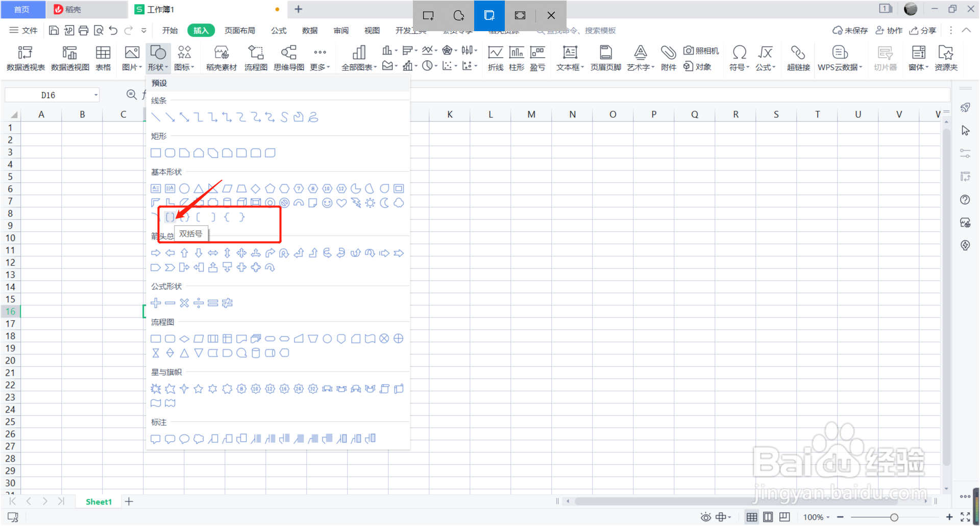Viewport: 980px width, 526px height.
Task: Insert 盈亏 win/loss sparkline
Action: [x=537, y=58]
